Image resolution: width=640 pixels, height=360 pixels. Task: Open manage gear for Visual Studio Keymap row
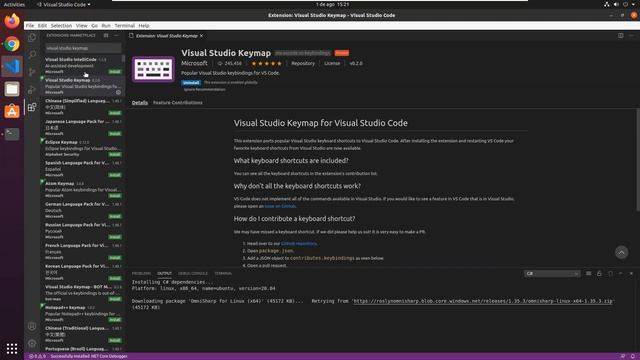coord(118,92)
